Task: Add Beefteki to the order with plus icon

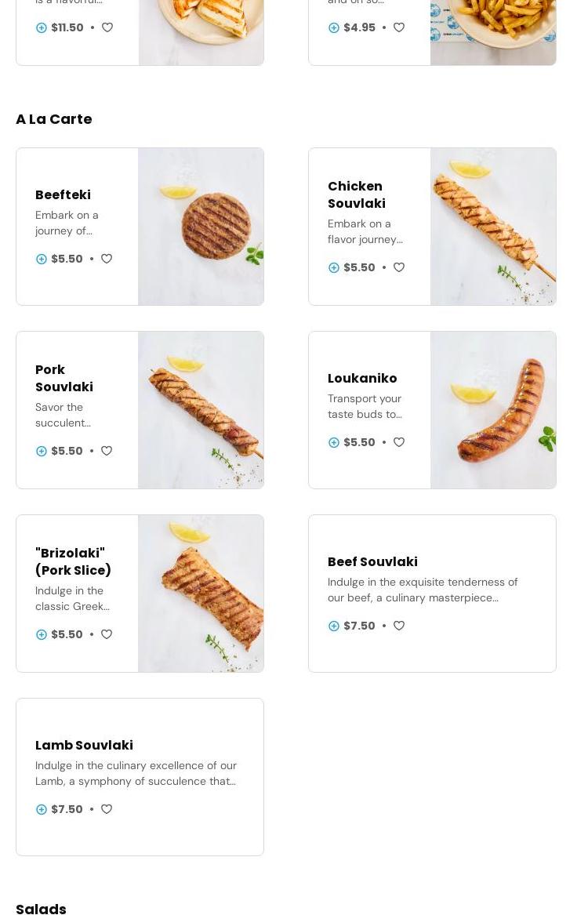Action: point(42,260)
